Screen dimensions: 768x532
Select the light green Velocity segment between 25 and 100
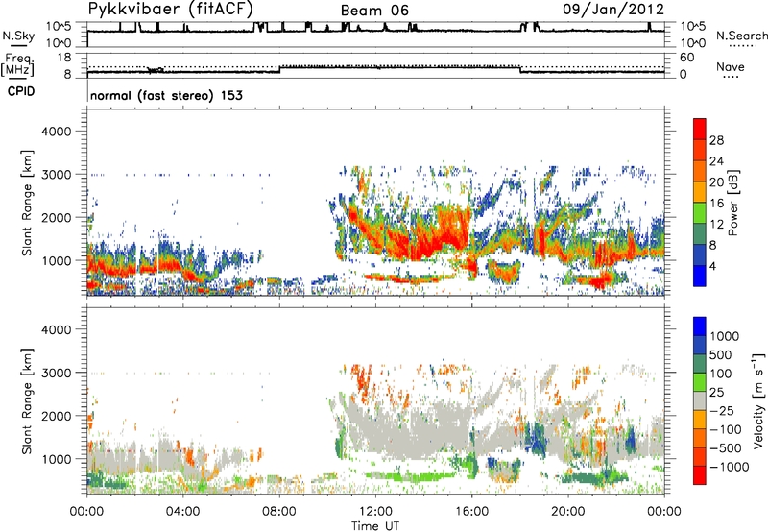(x=700, y=382)
